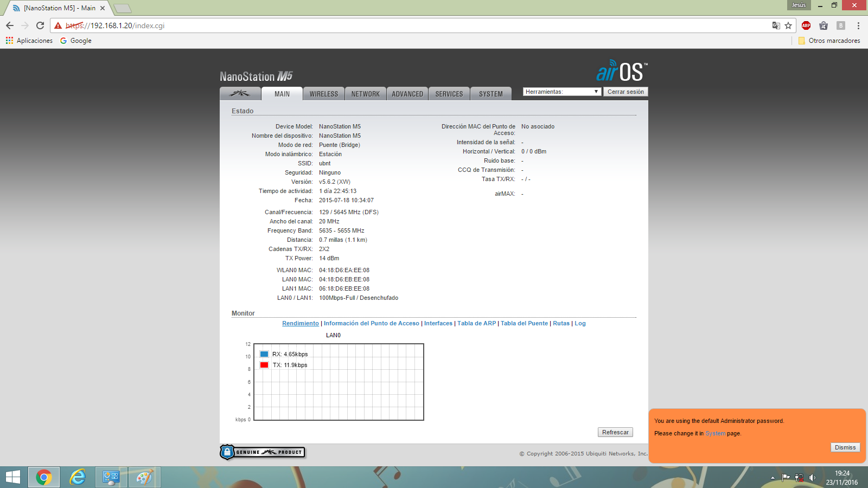Open the Rutas link
868x488 pixels.
tap(561, 323)
